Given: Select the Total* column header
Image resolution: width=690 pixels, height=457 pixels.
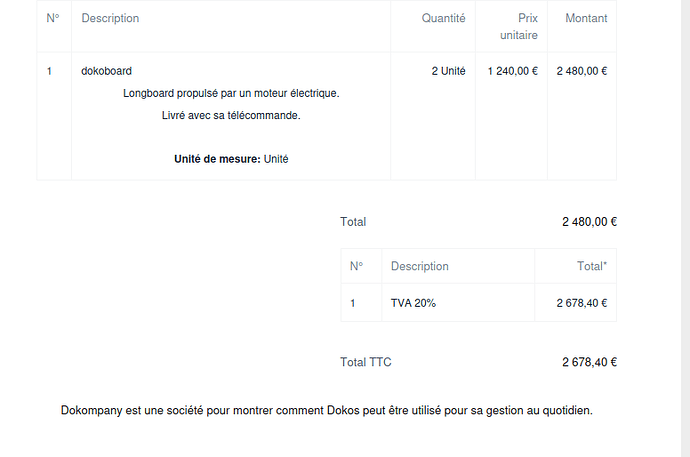Looking at the screenshot, I should click(x=591, y=266).
